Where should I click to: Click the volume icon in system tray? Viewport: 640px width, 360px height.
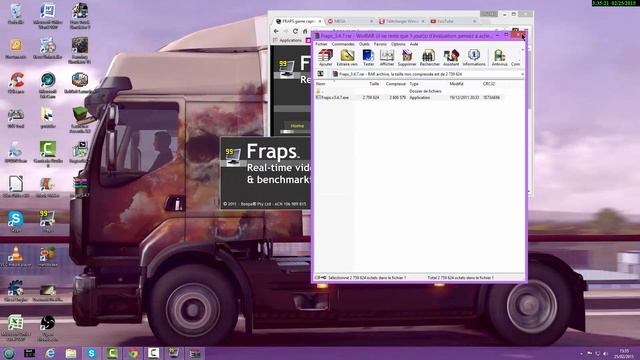click(605, 353)
